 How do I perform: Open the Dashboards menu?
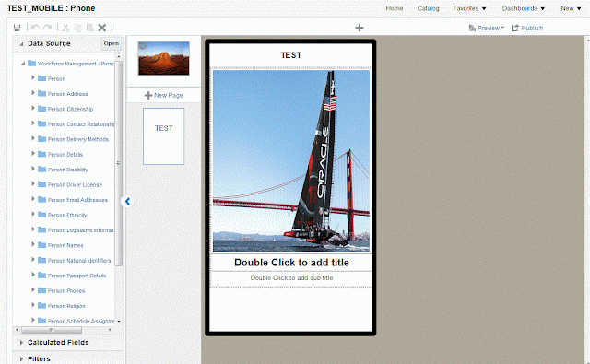point(524,8)
